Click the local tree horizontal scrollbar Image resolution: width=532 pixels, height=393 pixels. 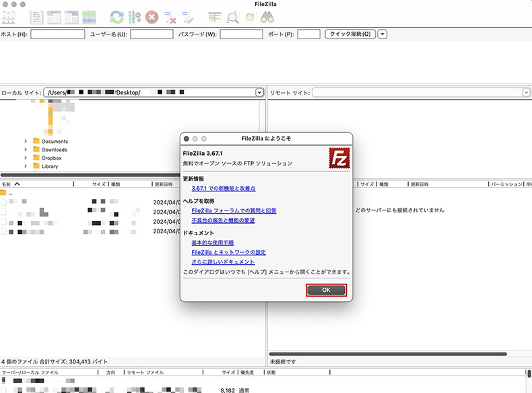(x=90, y=175)
